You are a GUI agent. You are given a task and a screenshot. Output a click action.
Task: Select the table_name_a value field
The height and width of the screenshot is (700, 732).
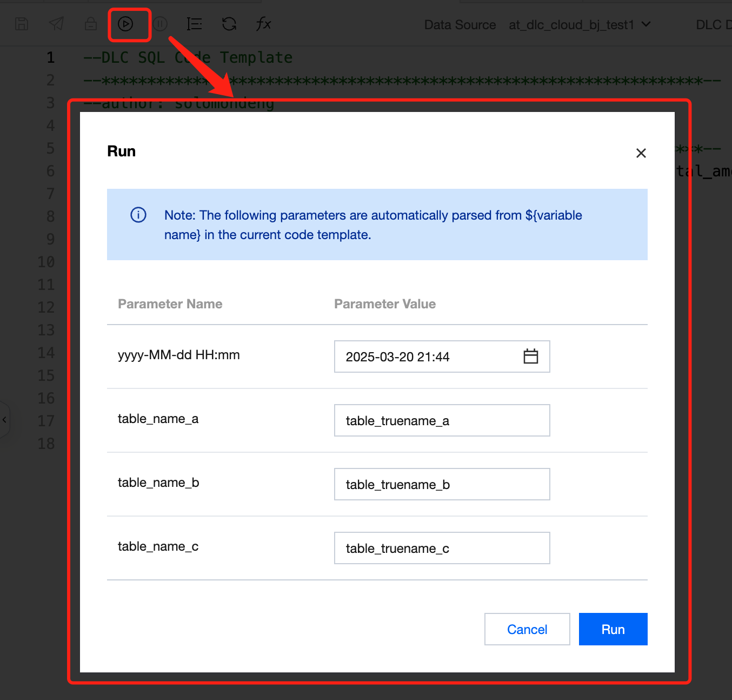(442, 420)
